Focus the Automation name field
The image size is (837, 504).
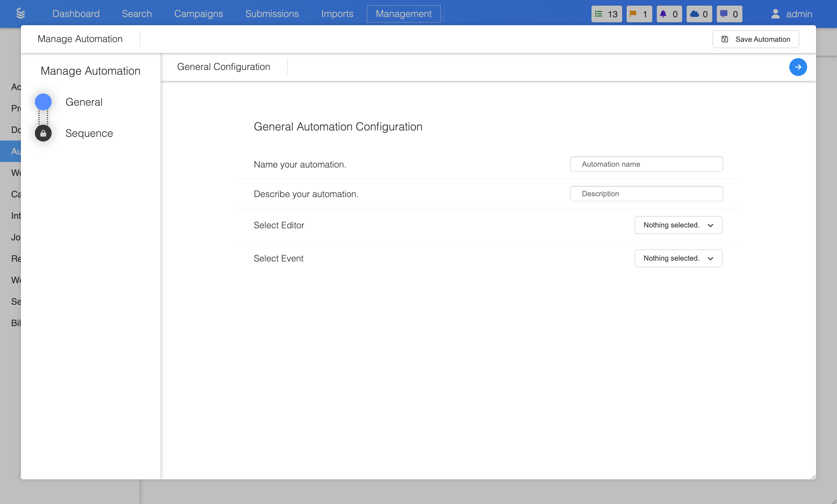click(646, 164)
